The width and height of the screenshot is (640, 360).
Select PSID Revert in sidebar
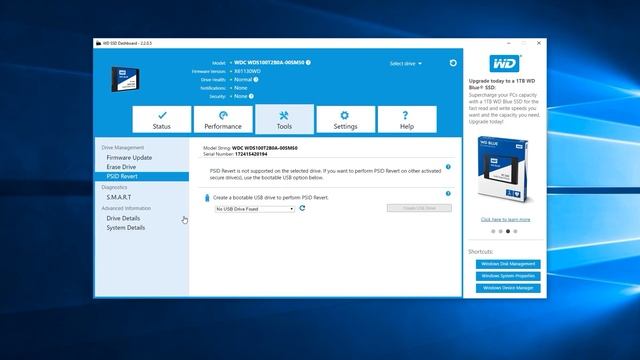click(142, 176)
